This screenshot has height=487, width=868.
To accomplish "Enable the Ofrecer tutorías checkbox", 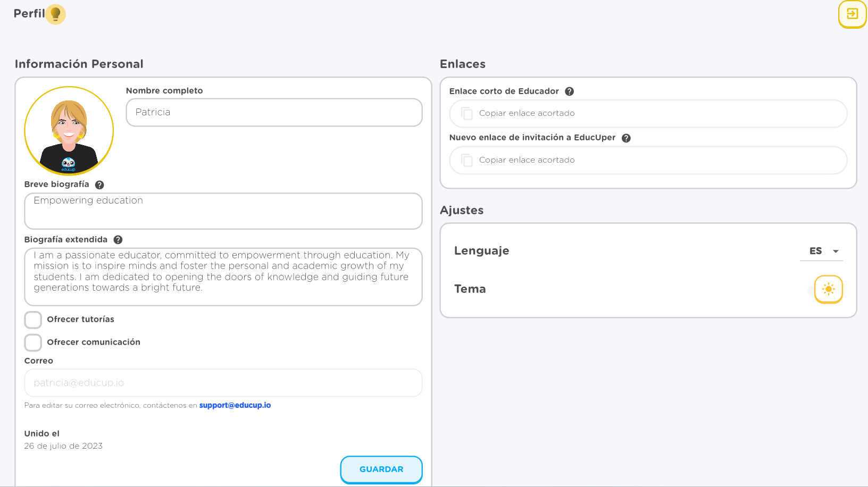I will [x=33, y=320].
